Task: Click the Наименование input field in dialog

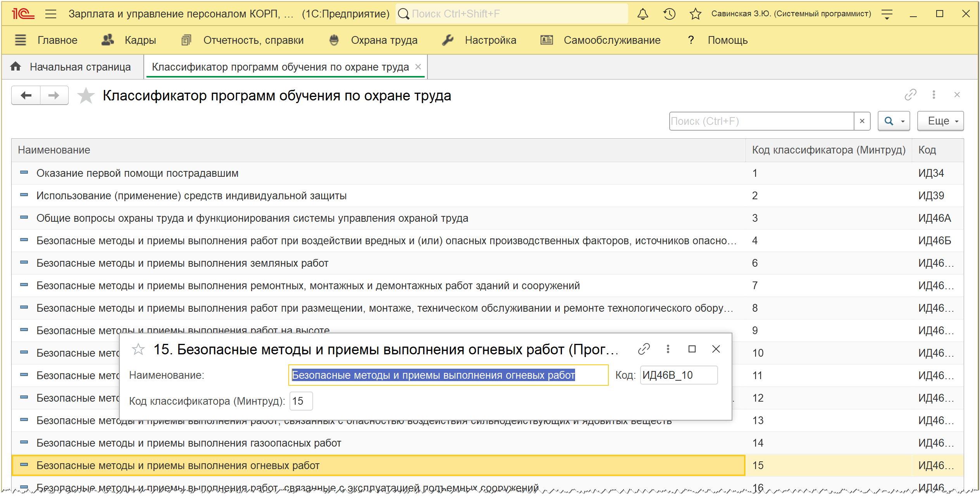Action: point(448,375)
